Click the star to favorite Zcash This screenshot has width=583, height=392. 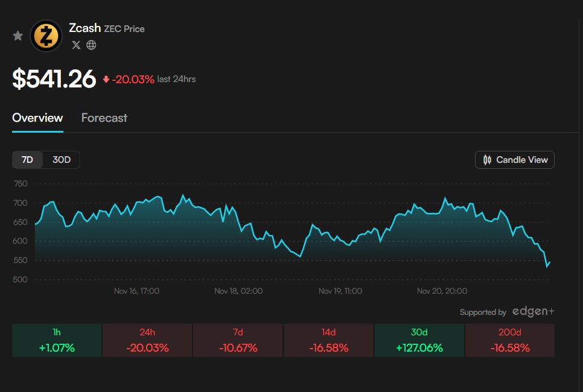[x=18, y=36]
